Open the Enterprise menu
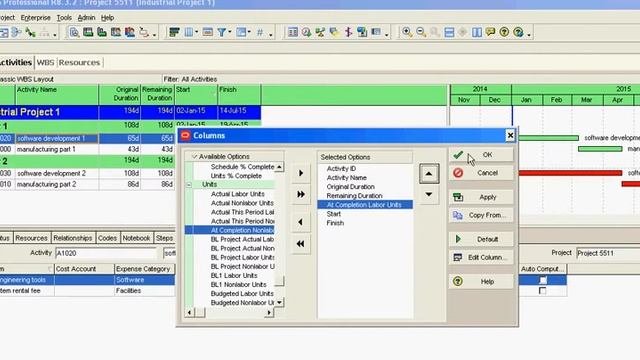640x360 pixels. (x=36, y=18)
